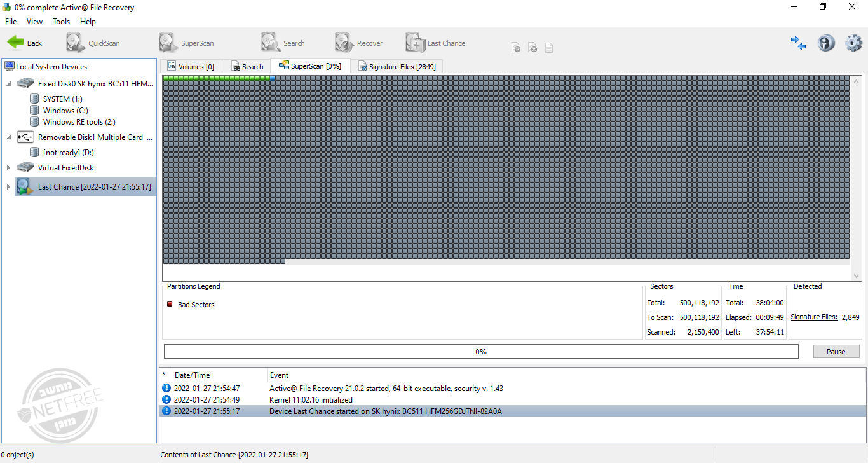Click the Fixed Disk0 SK hynix drive icon

(26, 83)
